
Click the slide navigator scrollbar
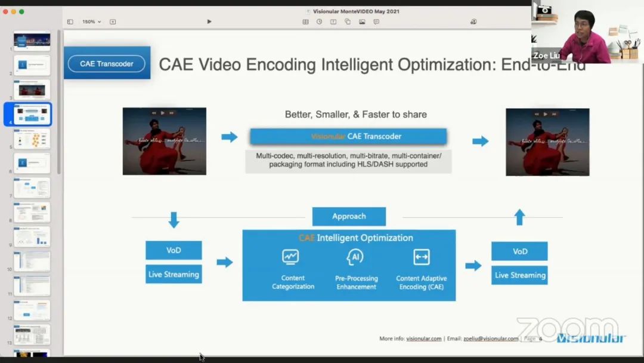(x=58, y=101)
